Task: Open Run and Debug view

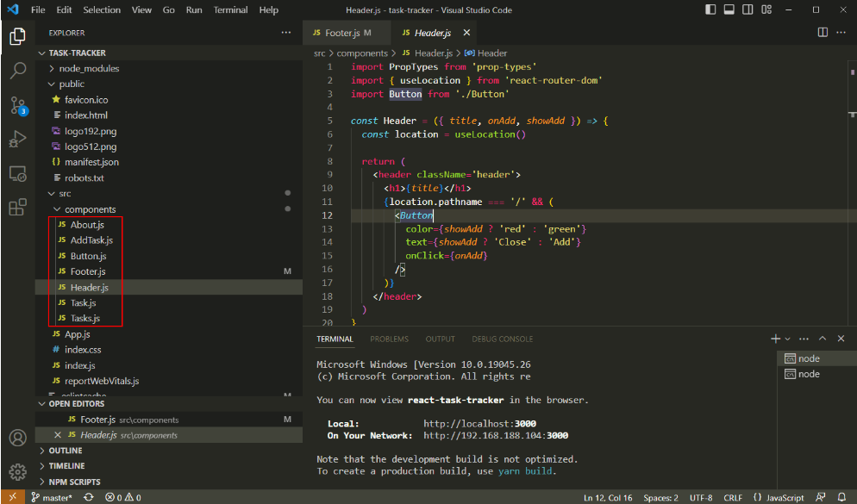Action: click(17, 139)
